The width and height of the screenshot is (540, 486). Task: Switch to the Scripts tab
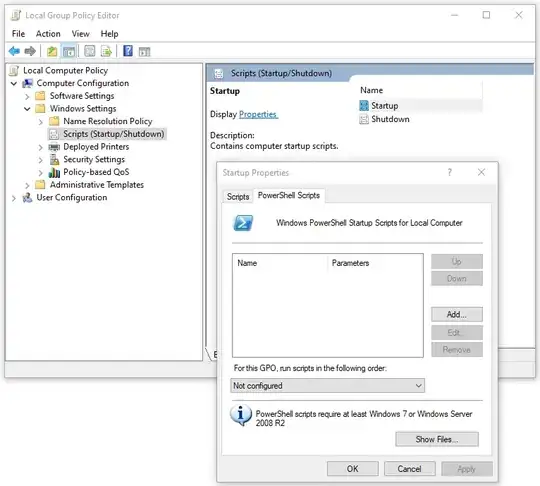tap(238, 197)
